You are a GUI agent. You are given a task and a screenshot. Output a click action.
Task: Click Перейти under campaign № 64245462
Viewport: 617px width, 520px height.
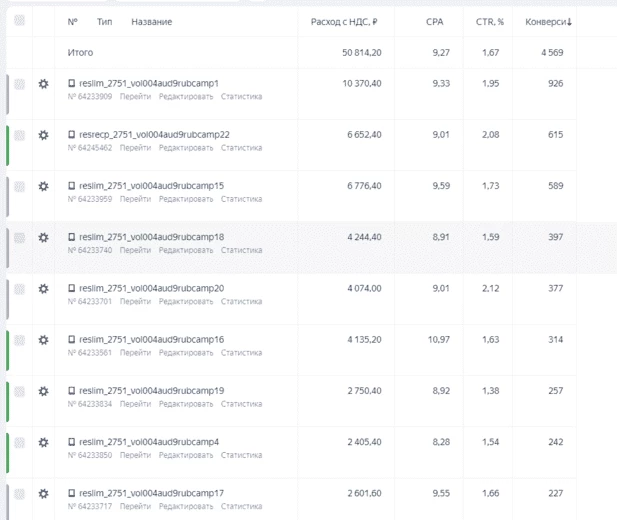(x=135, y=148)
